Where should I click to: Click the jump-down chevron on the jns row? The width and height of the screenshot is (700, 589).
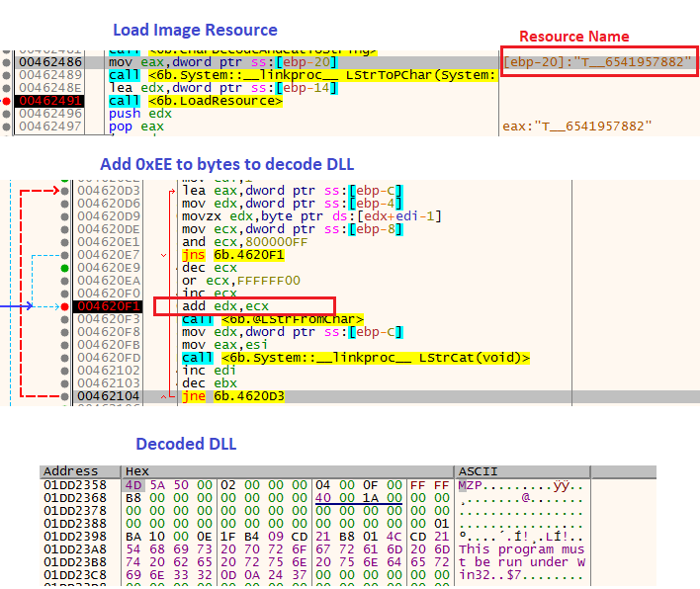164,255
